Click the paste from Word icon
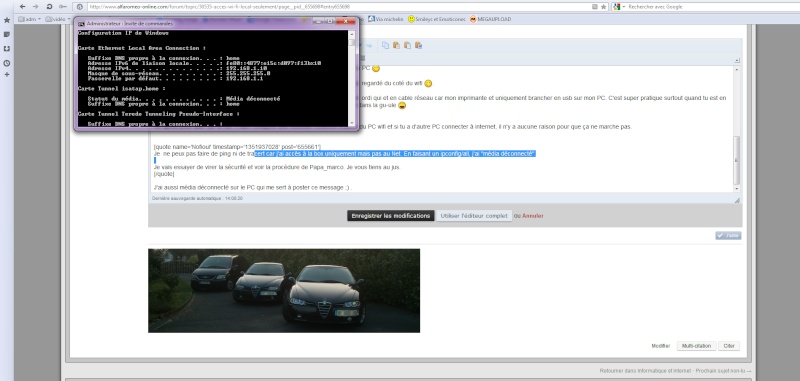Screen dimensions: 800x381 point(418,45)
